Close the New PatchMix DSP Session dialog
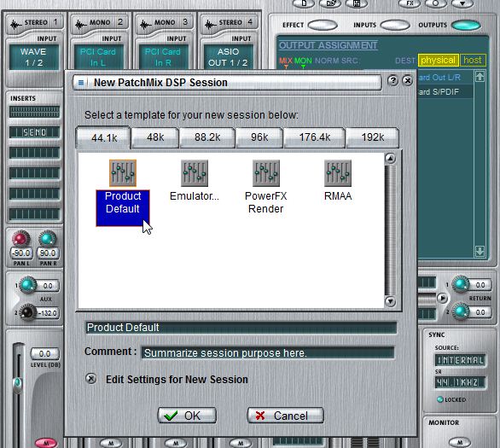Image resolution: width=500 pixels, height=448 pixels. (408, 81)
